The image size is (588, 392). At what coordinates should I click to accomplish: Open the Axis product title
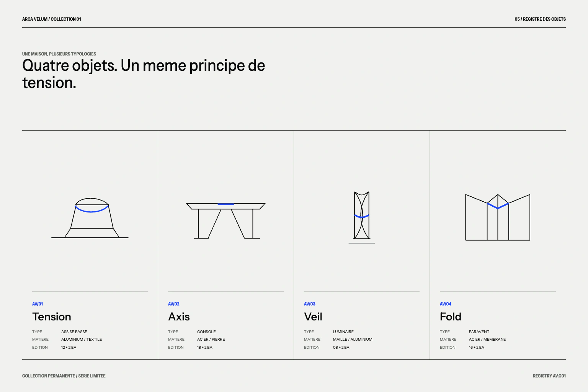point(179,317)
